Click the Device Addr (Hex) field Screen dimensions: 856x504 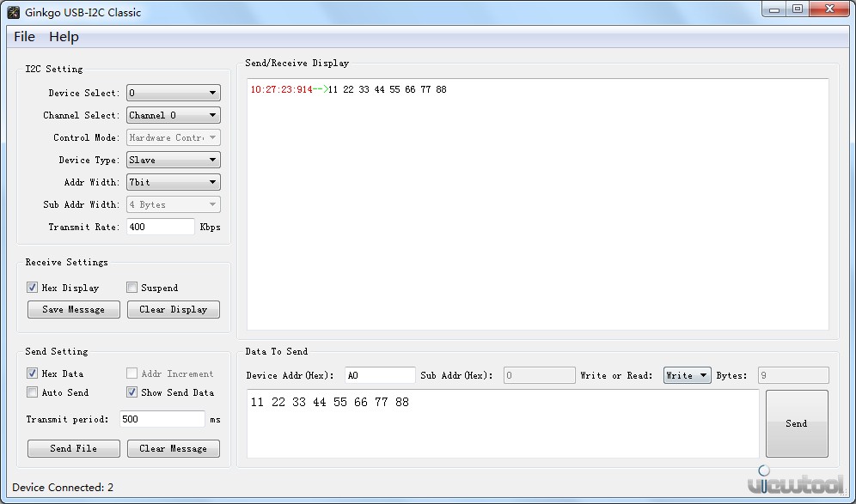[x=379, y=374]
